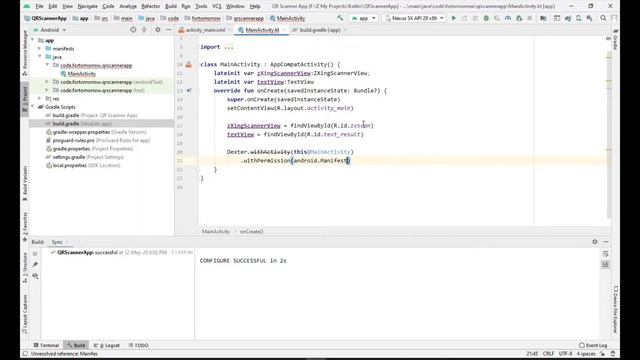The height and width of the screenshot is (360, 640).
Task: Select local.properties in project tree
Action: [83, 165]
